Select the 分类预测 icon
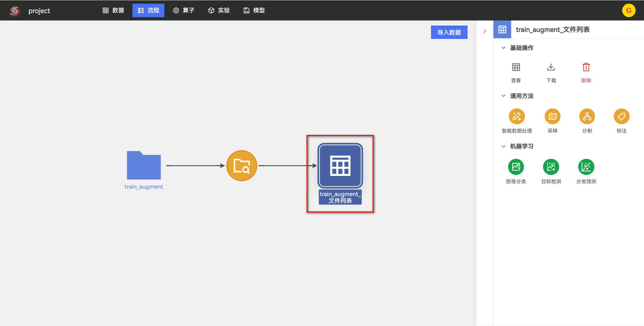 pos(586,167)
